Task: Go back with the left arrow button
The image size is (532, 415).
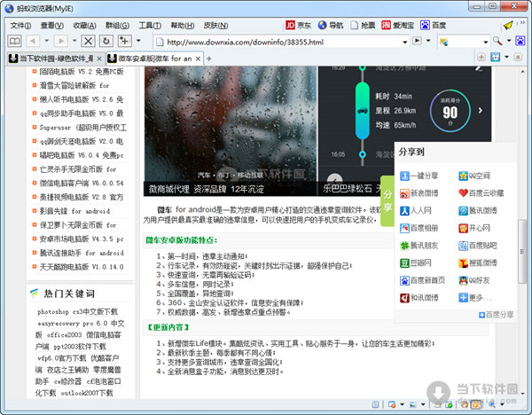Action: [x=33, y=41]
